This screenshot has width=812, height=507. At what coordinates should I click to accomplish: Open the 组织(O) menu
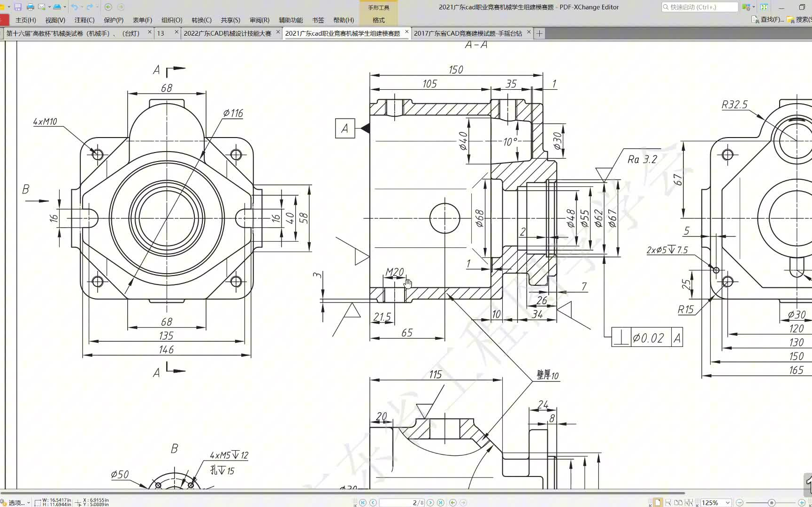click(172, 20)
